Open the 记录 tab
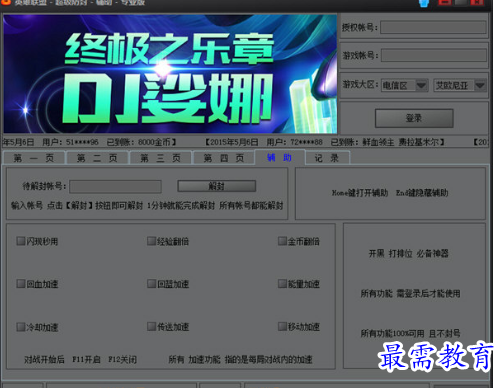 click(x=327, y=158)
